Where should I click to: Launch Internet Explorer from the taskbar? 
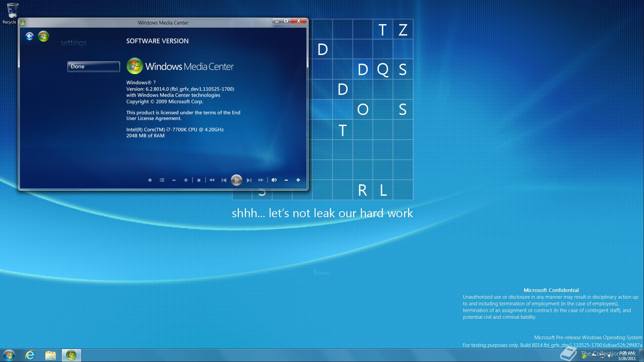pos(30,355)
